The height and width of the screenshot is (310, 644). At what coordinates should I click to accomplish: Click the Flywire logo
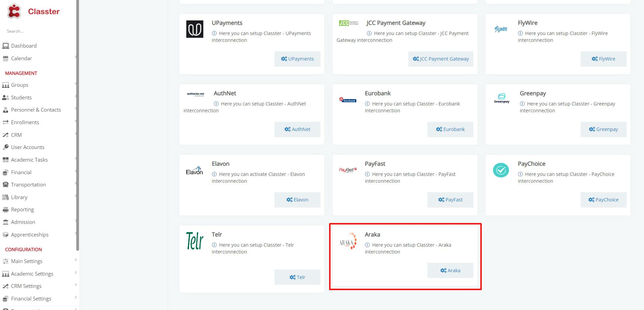point(501,29)
